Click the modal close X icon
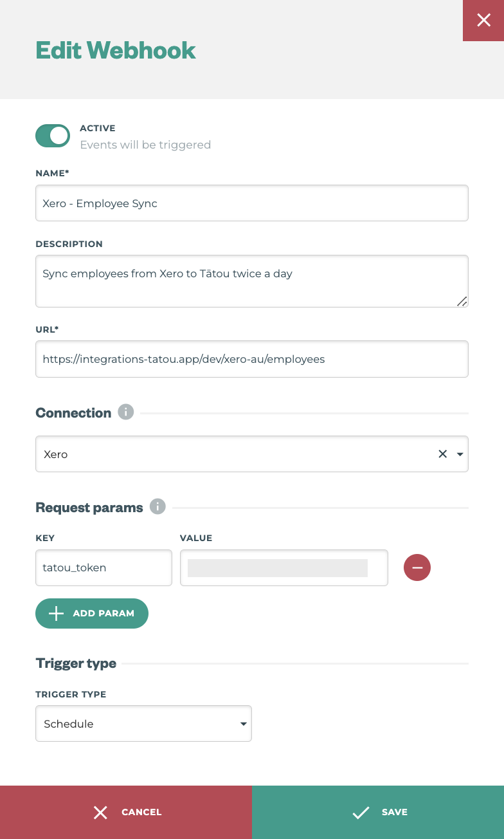Viewport: 504px width, 839px height. 483,20
